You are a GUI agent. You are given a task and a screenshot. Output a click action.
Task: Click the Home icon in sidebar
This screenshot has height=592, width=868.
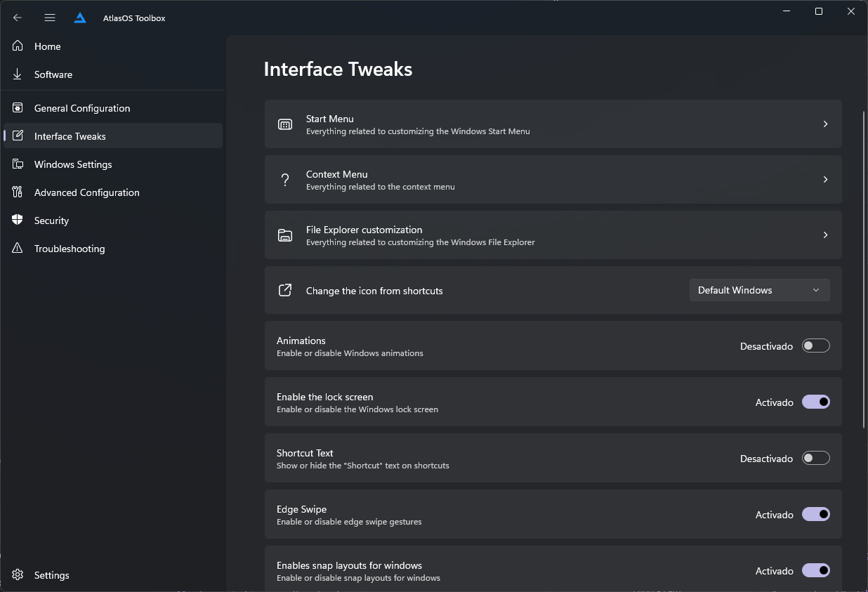(x=18, y=46)
